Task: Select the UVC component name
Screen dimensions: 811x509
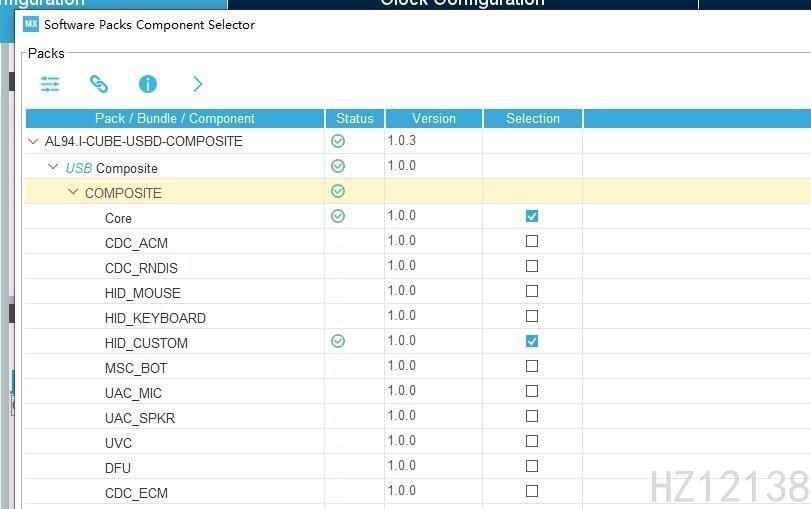Action: tap(118, 443)
